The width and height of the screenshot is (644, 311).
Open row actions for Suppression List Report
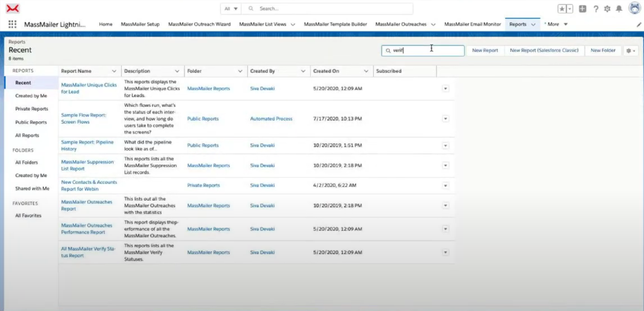click(x=445, y=165)
